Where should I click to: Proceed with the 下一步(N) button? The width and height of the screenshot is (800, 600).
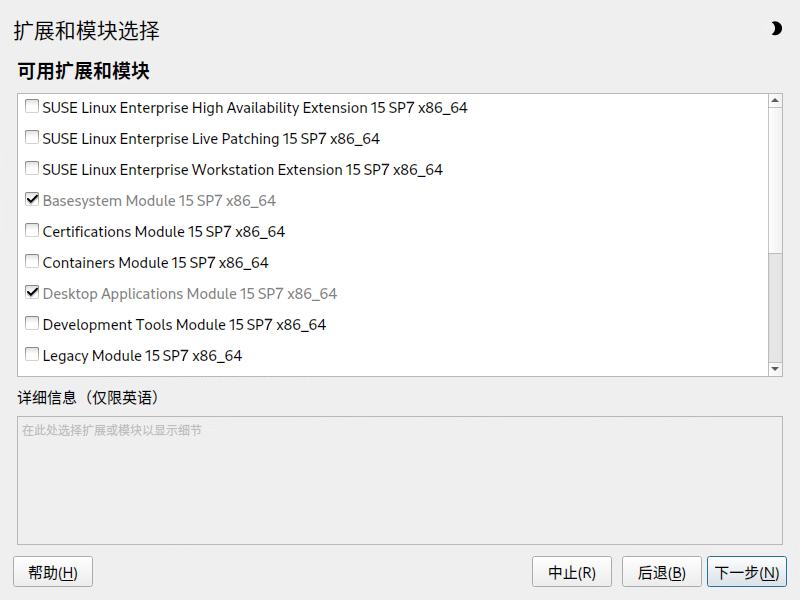[x=746, y=572]
